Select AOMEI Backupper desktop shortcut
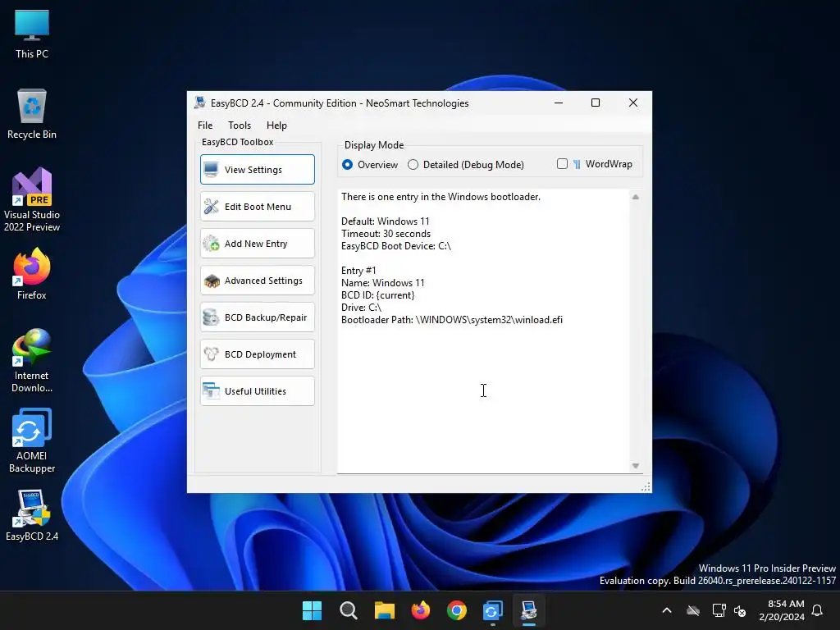840x630 pixels. (x=32, y=441)
